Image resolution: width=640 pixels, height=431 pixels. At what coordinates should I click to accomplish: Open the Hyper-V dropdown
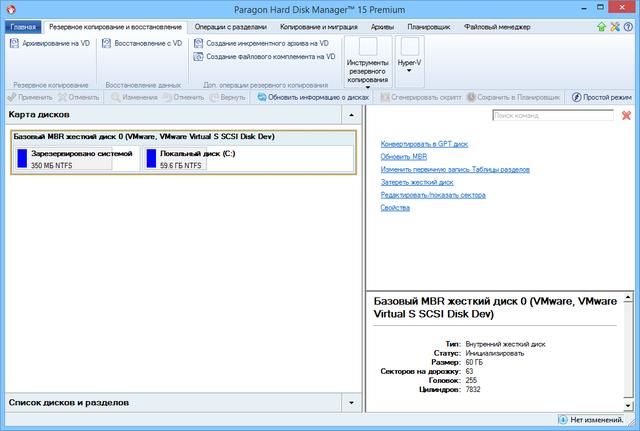[410, 57]
